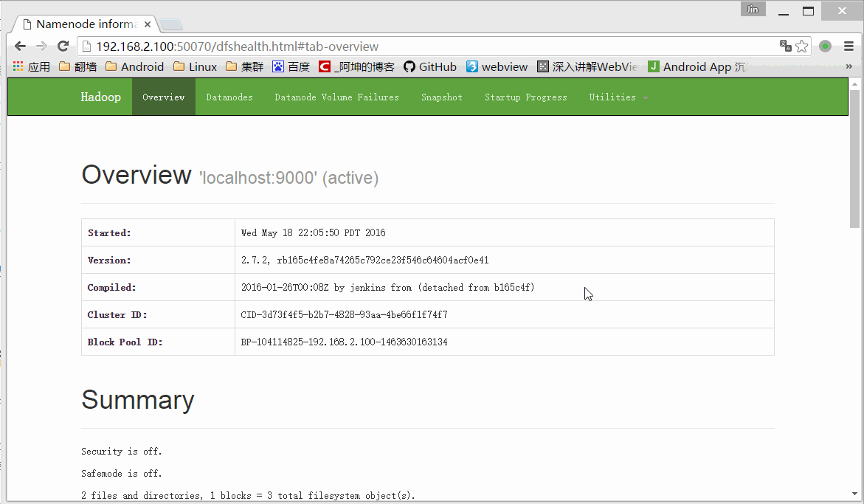
Task: Click the Baidu paw icon bookmark
Action: point(277,66)
